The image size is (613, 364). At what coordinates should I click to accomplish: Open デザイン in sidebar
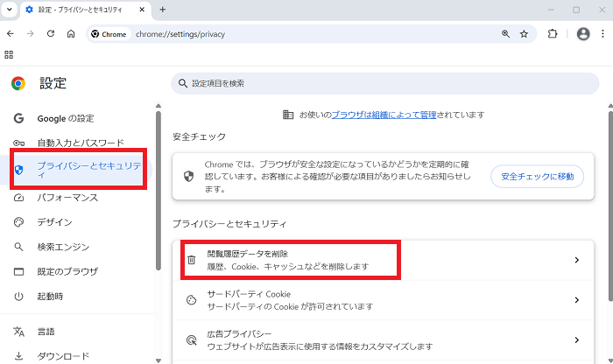tap(54, 222)
